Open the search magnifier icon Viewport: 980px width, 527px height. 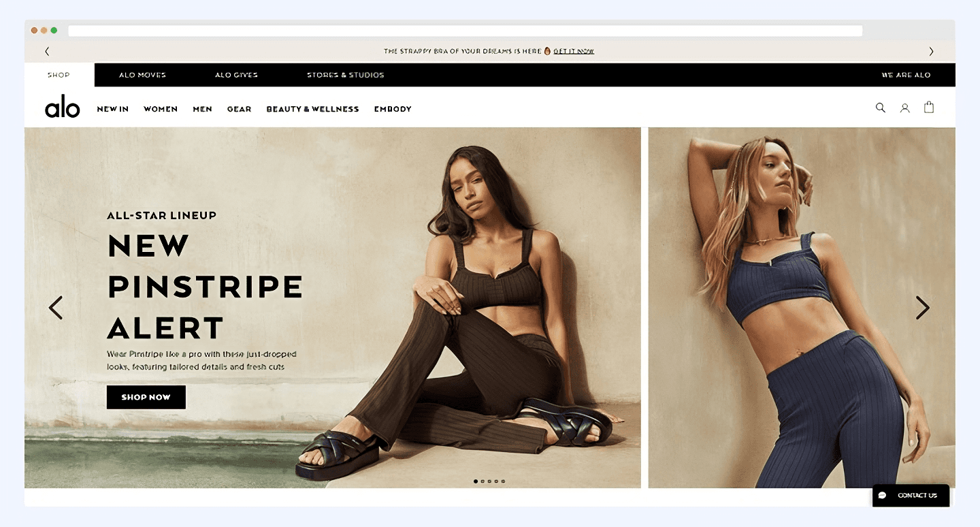tap(880, 108)
